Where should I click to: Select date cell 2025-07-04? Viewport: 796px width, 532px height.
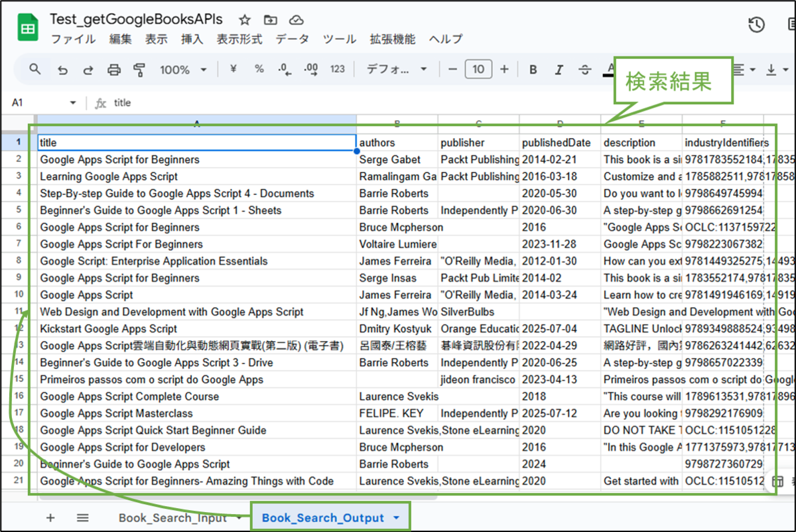(x=560, y=328)
